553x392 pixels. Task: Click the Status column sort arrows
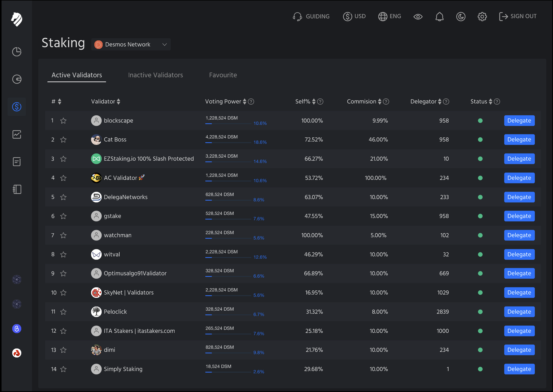tap(491, 102)
